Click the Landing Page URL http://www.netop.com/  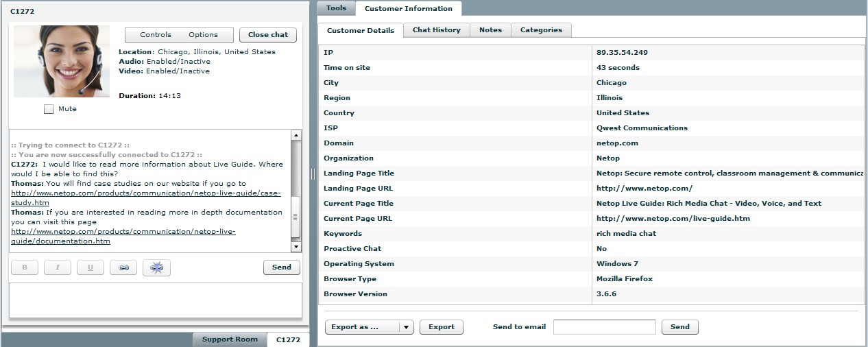644,189
